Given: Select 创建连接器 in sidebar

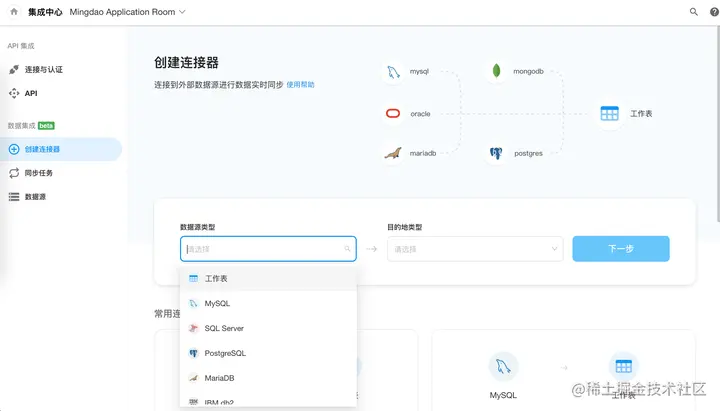Looking at the screenshot, I should (x=61, y=149).
